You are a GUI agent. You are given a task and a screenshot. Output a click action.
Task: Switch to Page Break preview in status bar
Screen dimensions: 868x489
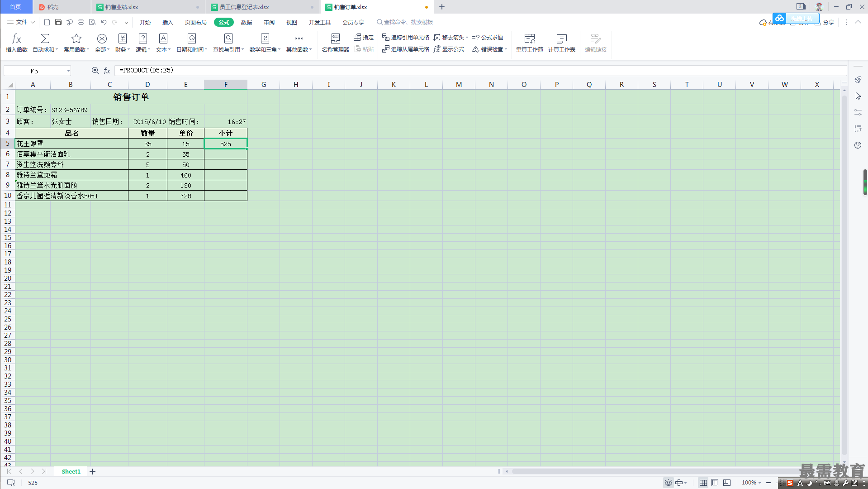point(727,483)
